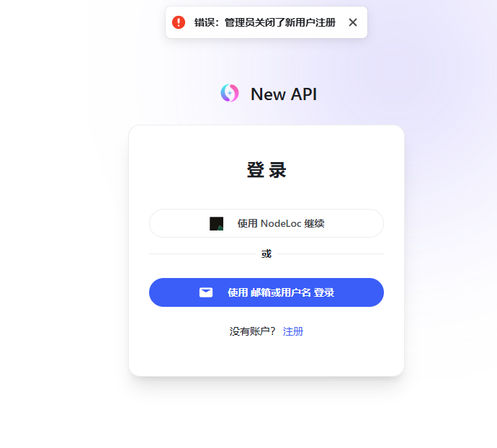Click the divider line right of 或

click(x=331, y=254)
